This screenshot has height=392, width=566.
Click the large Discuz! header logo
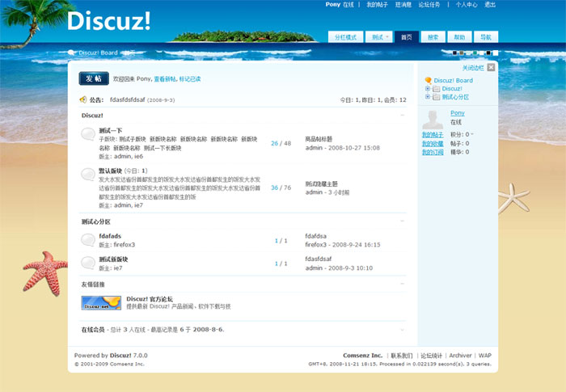pos(108,20)
